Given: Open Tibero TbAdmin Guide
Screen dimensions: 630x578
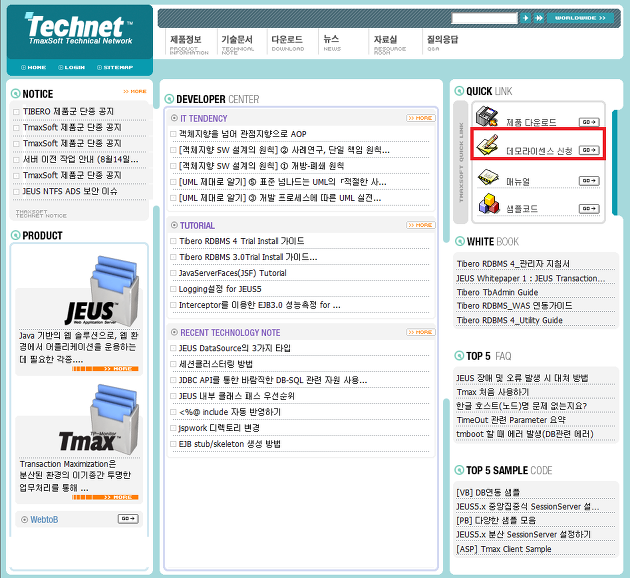Looking at the screenshot, I should point(497,292).
